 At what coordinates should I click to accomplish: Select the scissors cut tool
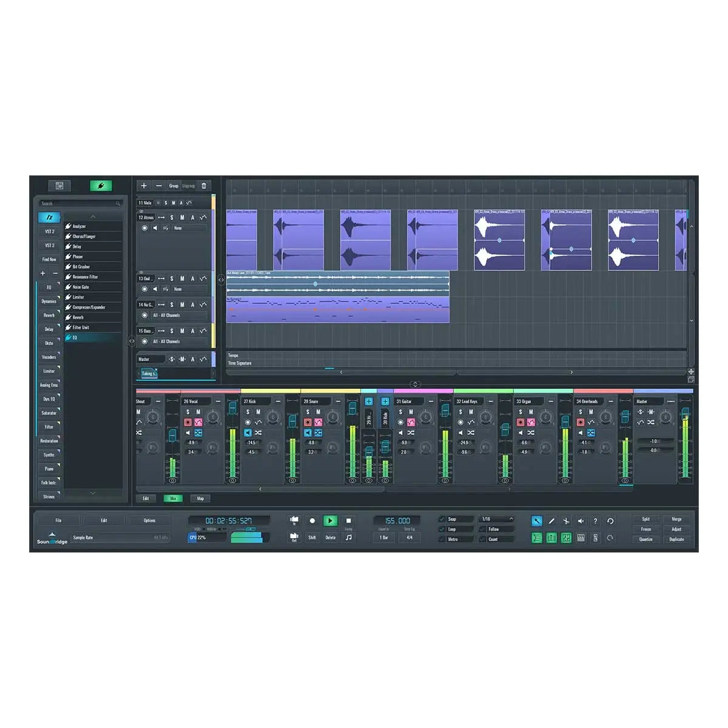pyautogui.click(x=565, y=521)
